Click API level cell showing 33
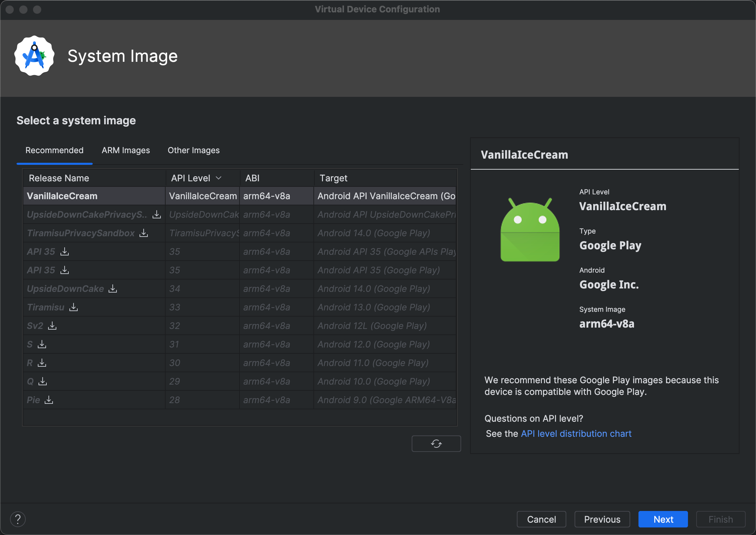This screenshot has width=756, height=535. point(202,307)
